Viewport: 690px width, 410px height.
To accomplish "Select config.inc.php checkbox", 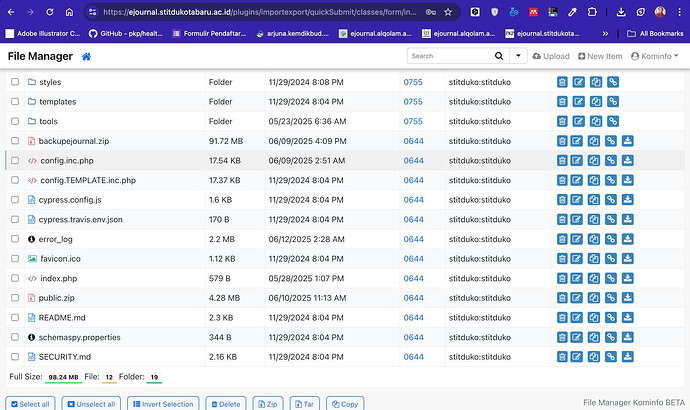I will (15, 161).
